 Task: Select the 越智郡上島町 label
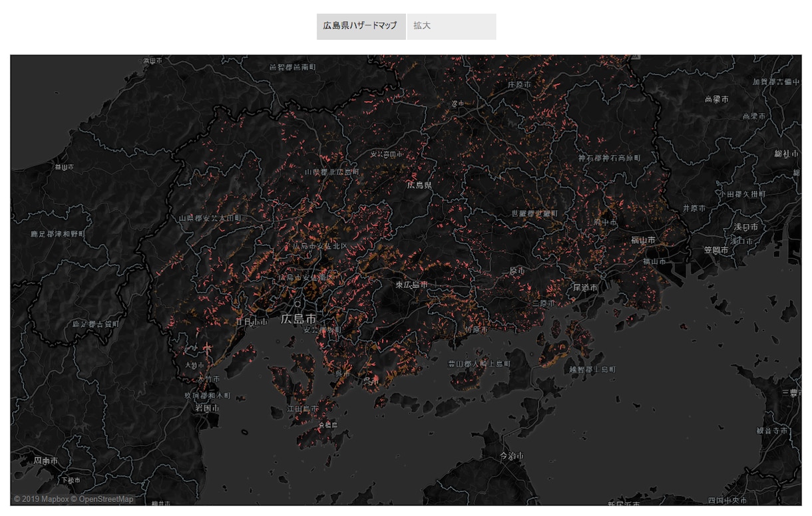[592, 369]
